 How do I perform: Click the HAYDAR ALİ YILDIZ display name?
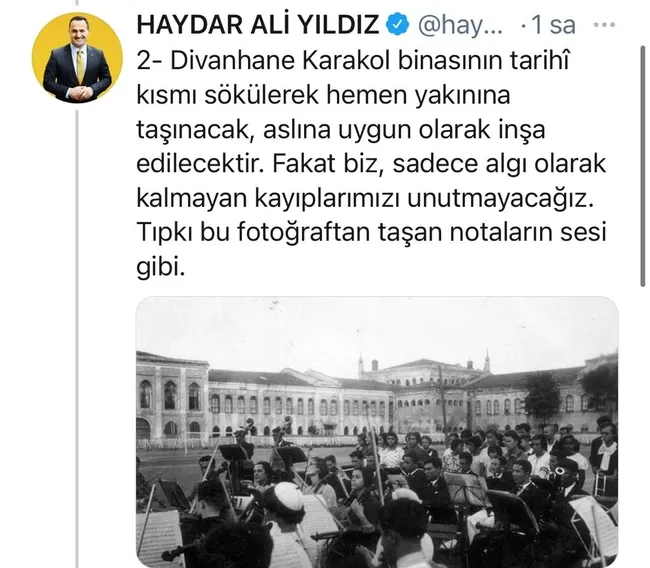(x=258, y=24)
